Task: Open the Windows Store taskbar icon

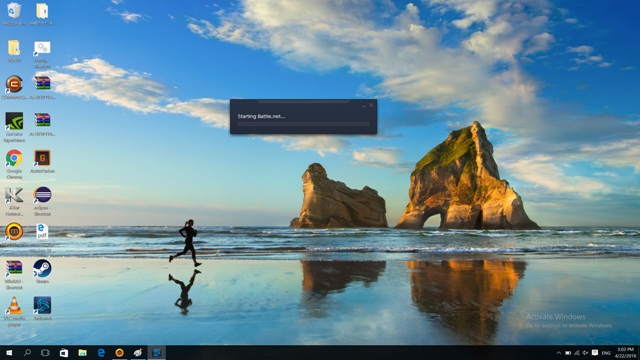Action: [64, 353]
